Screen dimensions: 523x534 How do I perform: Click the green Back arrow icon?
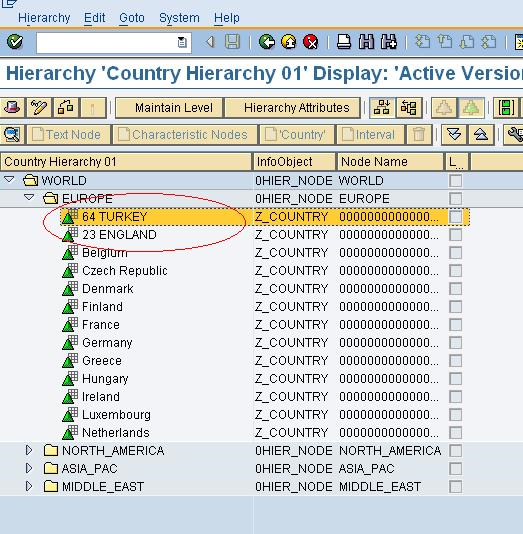(267, 42)
